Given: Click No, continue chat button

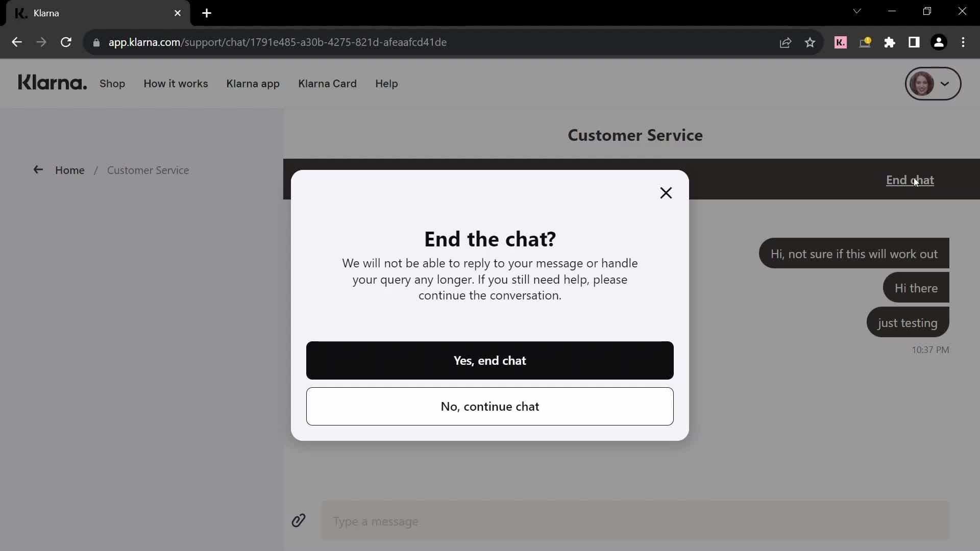Looking at the screenshot, I should [x=490, y=406].
